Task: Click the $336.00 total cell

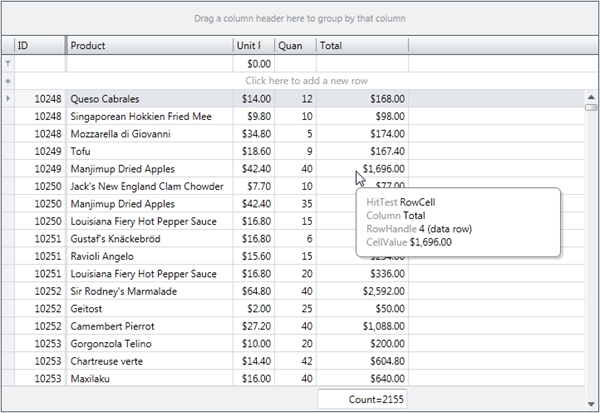Action: pos(362,274)
